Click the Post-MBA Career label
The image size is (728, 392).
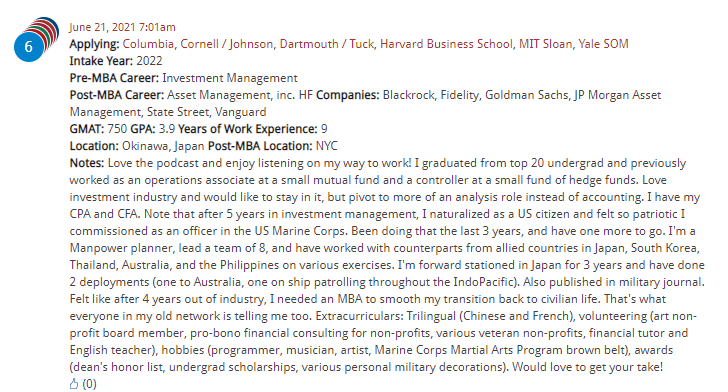[117, 95]
